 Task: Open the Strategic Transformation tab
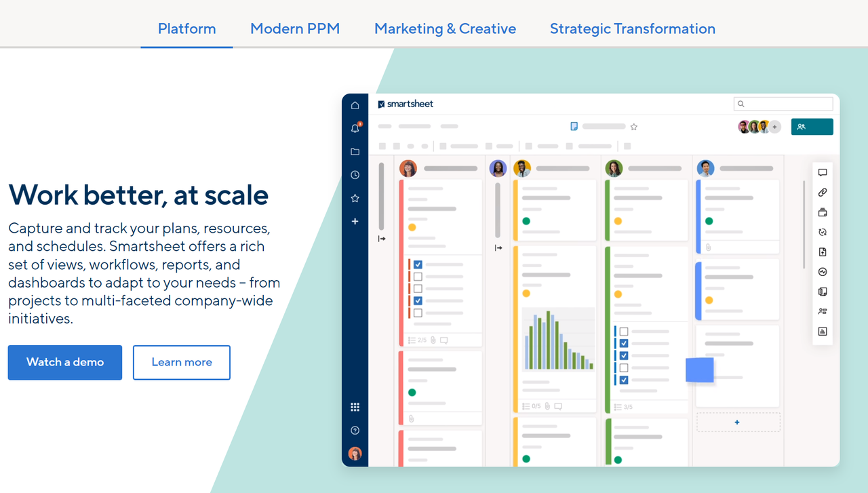click(633, 28)
